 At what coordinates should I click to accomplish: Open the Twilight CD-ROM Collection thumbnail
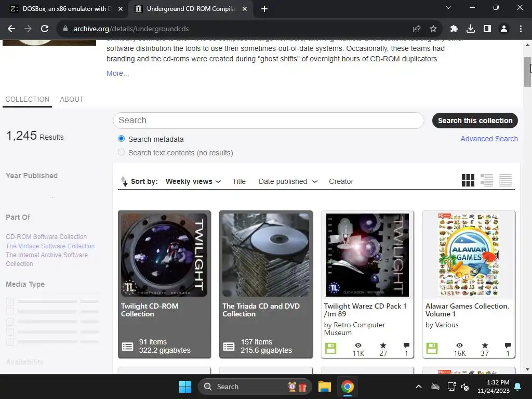pos(164,255)
